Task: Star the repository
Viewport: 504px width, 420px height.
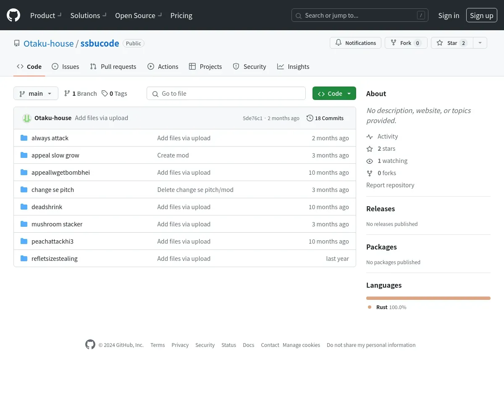Action: 452,43
